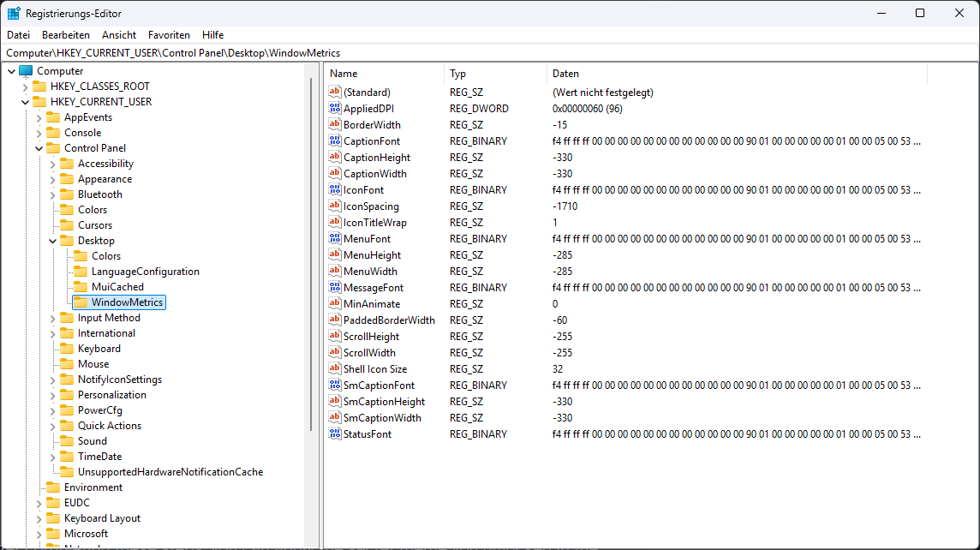Click the LanguageConfiguration folder icon
Image resolution: width=980 pixels, height=550 pixels.
(81, 271)
